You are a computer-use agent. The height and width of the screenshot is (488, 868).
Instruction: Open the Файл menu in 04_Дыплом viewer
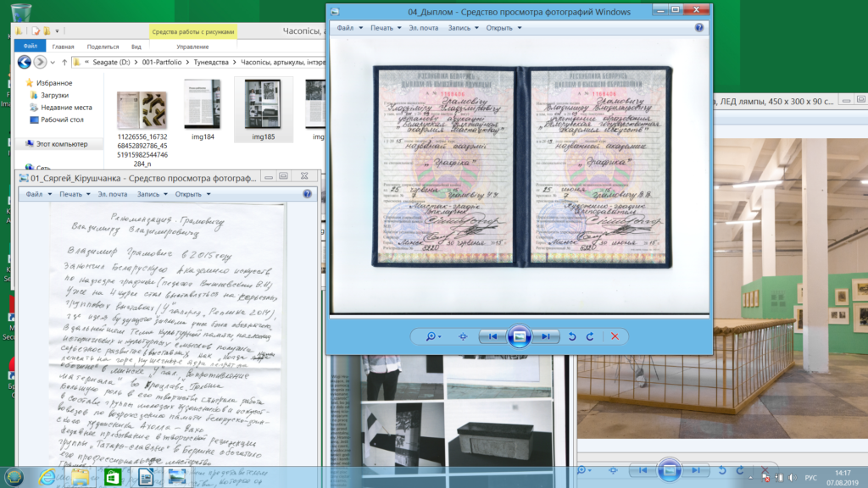click(x=349, y=28)
